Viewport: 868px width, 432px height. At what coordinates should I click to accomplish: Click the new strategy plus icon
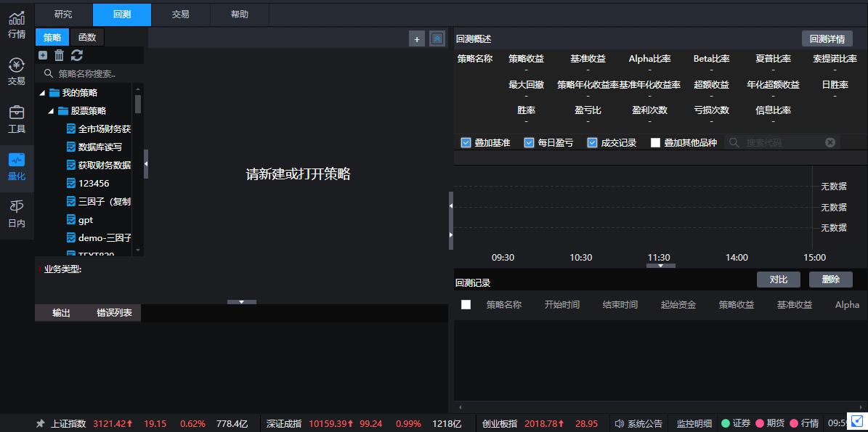coord(43,55)
